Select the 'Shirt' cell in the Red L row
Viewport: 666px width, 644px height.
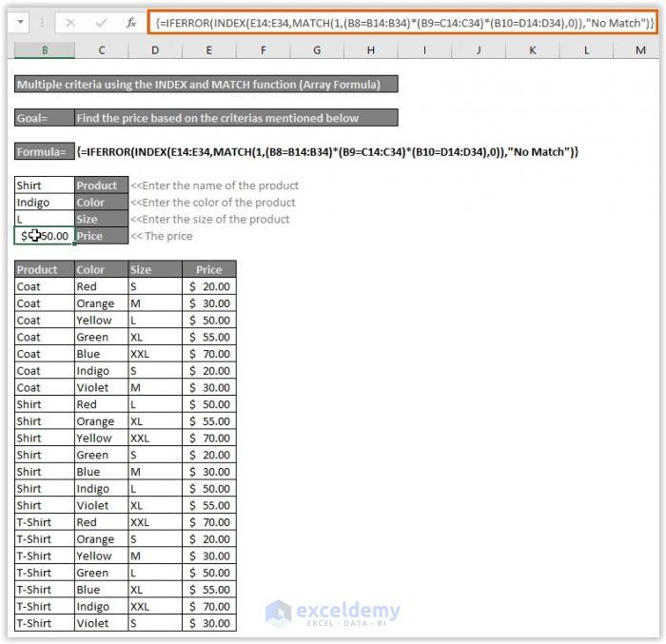coord(45,404)
